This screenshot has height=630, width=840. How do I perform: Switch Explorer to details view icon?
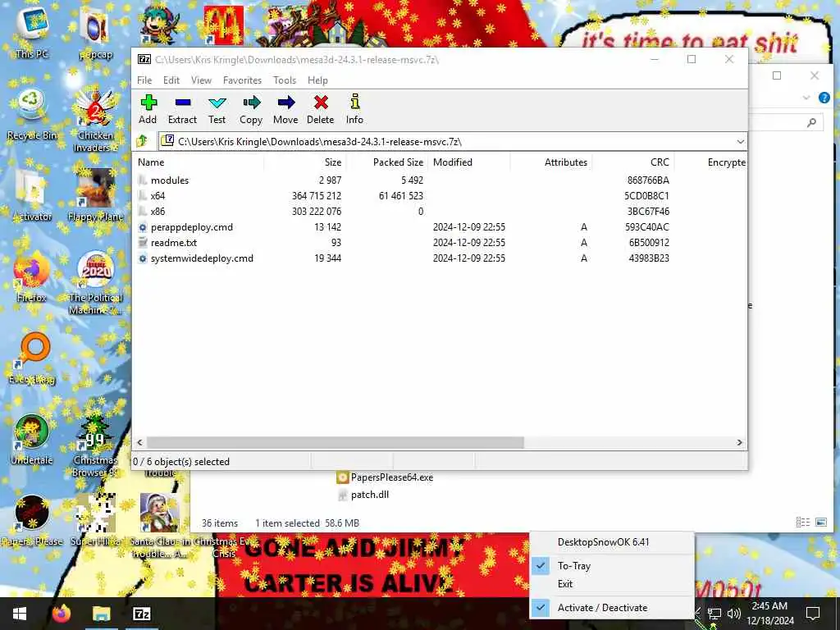tap(802, 523)
